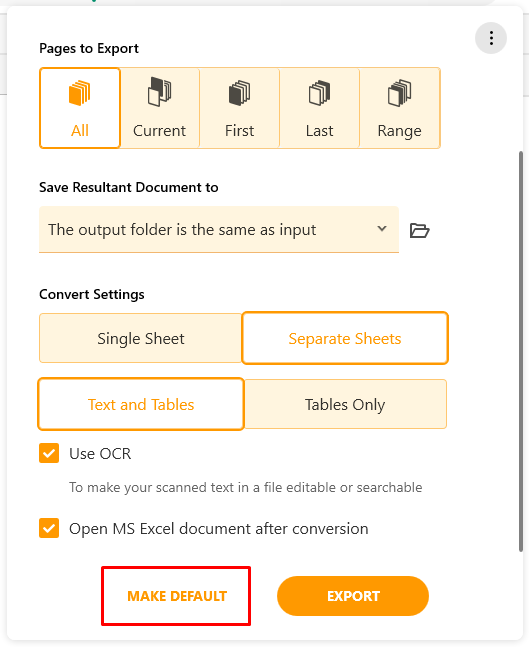
Task: Choose the Current page icon
Action: coord(159,92)
